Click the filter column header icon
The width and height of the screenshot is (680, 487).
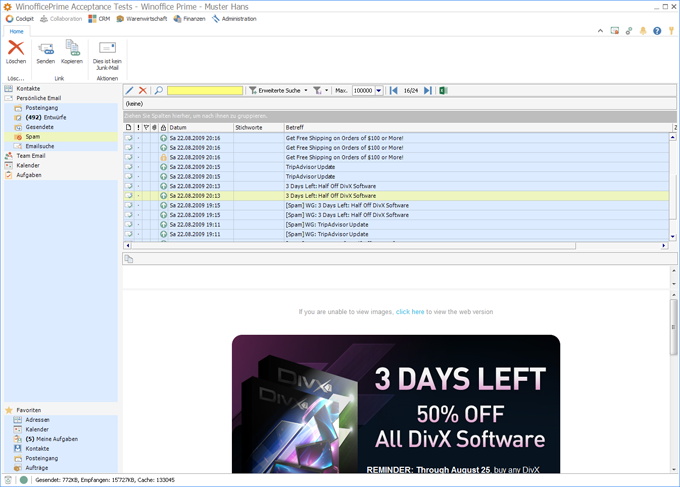point(146,127)
